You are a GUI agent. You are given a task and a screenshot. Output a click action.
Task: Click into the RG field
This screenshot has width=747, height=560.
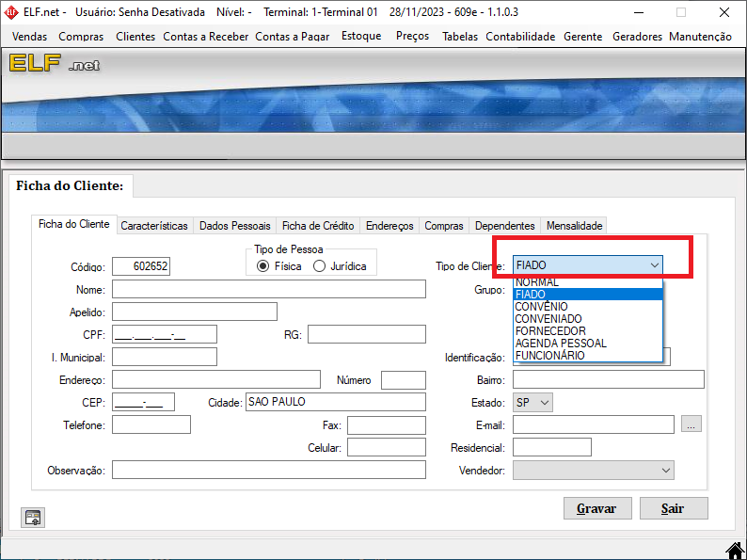click(x=366, y=334)
